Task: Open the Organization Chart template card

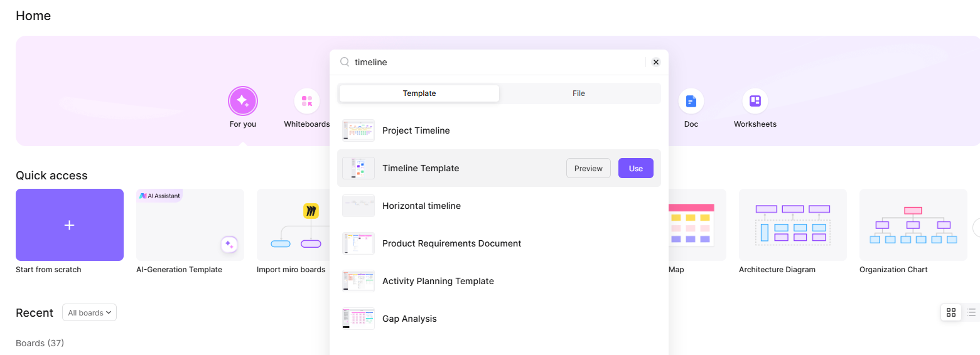Action: (x=913, y=225)
